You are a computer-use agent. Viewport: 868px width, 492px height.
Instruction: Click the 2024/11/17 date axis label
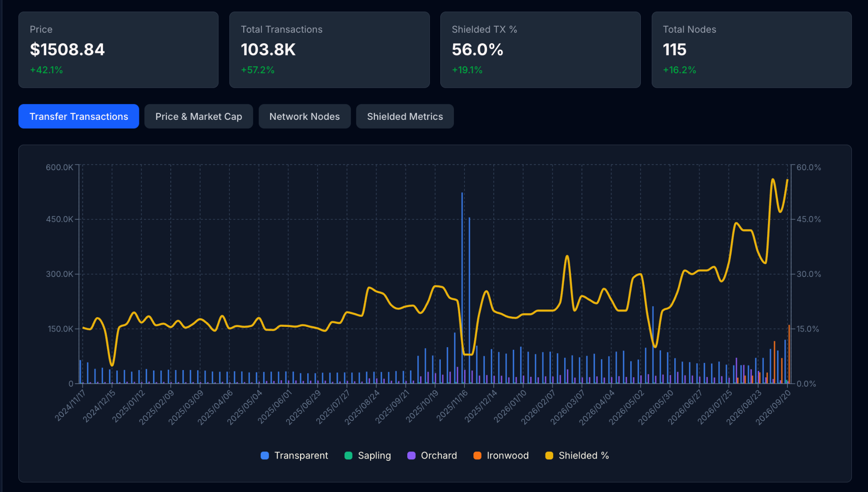70,405
